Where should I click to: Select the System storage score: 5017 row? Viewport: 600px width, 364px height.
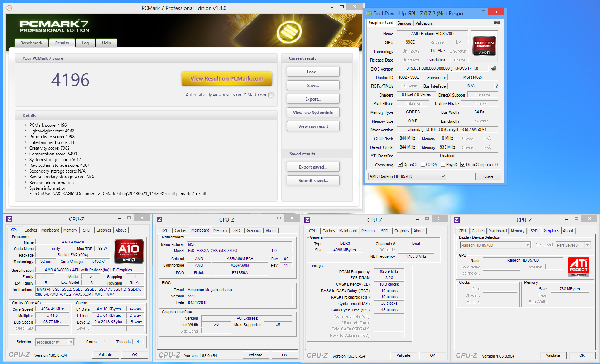pyautogui.click(x=55, y=160)
